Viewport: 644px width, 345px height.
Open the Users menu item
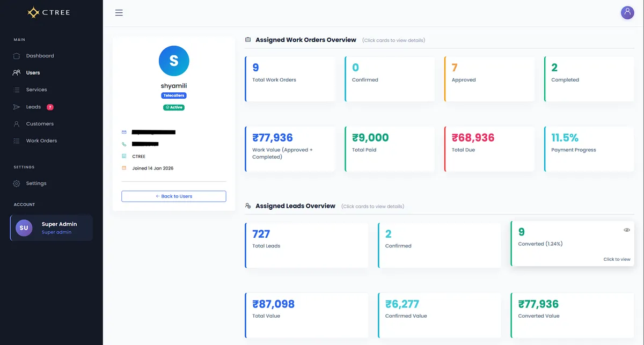(33, 72)
